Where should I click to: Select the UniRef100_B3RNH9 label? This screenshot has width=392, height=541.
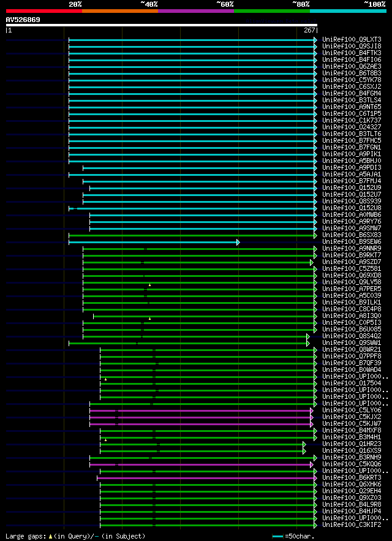point(352,458)
